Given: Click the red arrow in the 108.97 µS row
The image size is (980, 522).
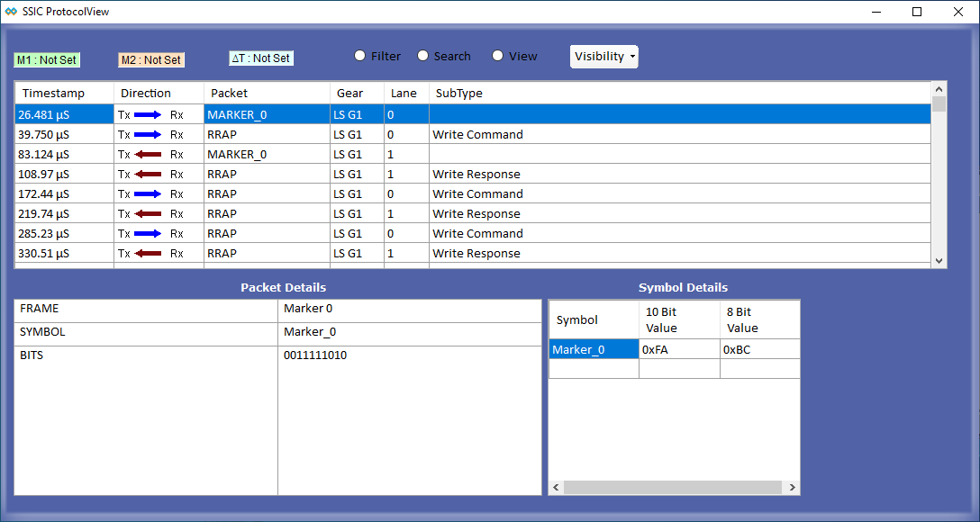Looking at the screenshot, I should tap(148, 175).
